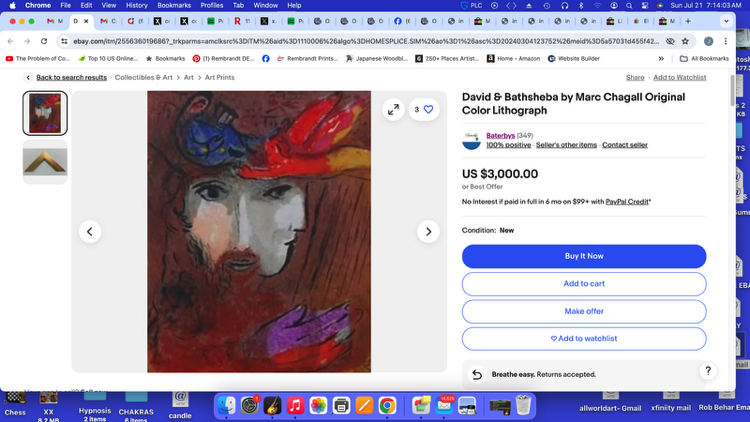The width and height of the screenshot is (750, 422).
Task: Open the Apple menu
Action: [x=12, y=5]
